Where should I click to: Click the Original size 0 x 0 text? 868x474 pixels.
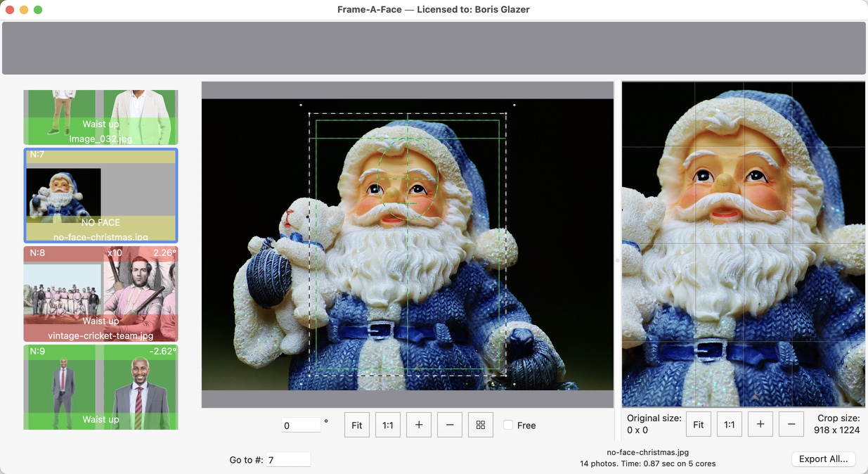(654, 424)
